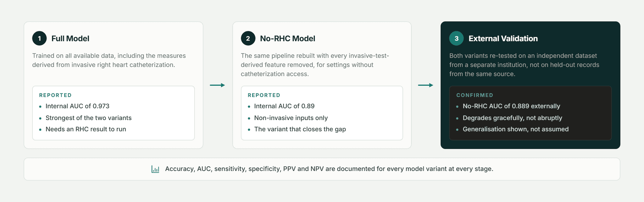Click 'The variant that closes the gap'
The width and height of the screenshot is (644, 202).
pos(300,129)
